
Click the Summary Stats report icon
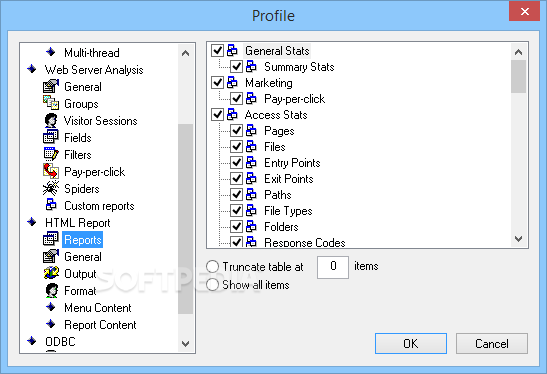pos(251,66)
